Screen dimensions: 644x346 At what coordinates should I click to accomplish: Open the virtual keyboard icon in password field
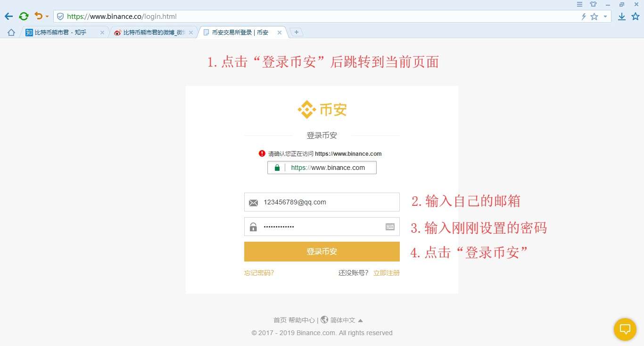tap(390, 227)
